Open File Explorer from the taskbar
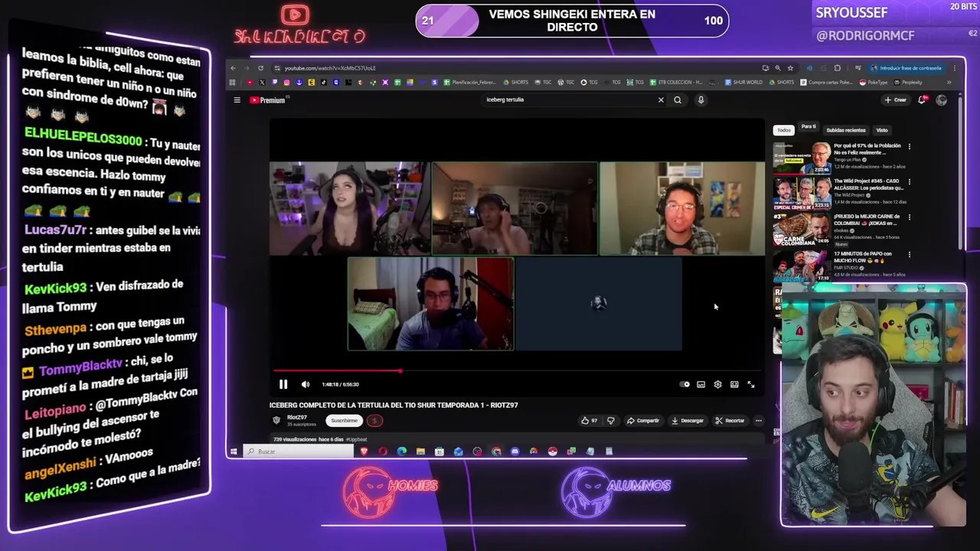The height and width of the screenshot is (551, 980). (420, 452)
